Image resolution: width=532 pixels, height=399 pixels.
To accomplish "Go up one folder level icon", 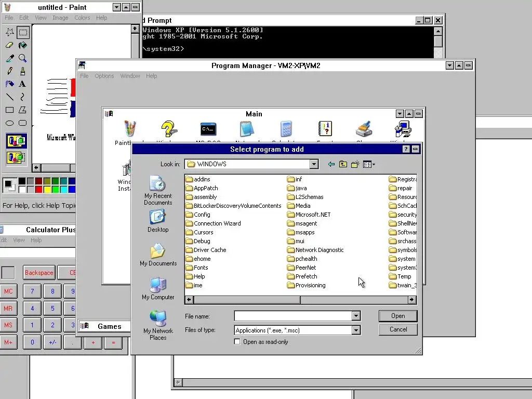I will tap(343, 164).
